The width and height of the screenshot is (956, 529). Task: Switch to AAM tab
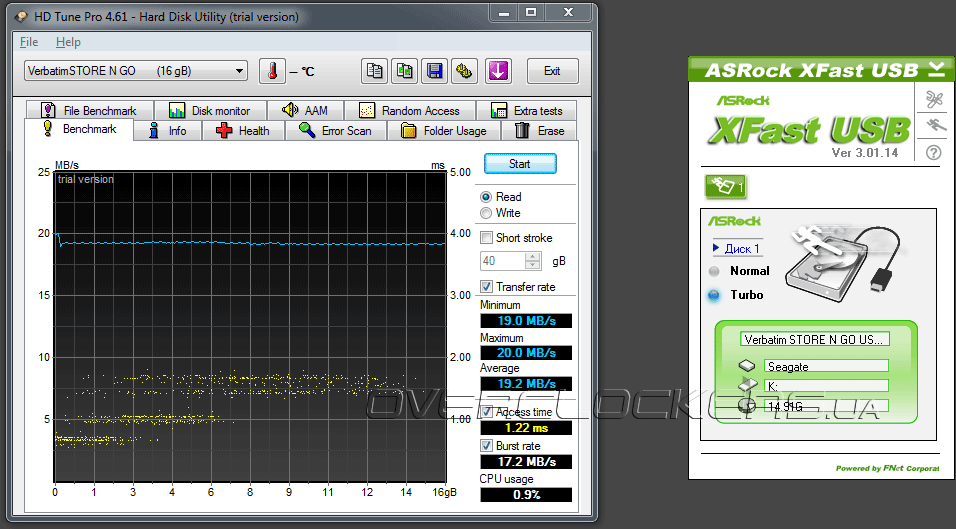[x=305, y=110]
